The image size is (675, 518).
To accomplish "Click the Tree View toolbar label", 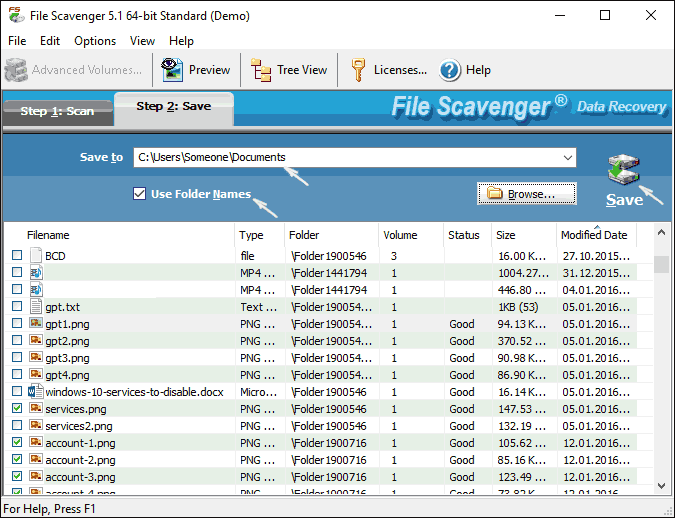I will pos(302,70).
